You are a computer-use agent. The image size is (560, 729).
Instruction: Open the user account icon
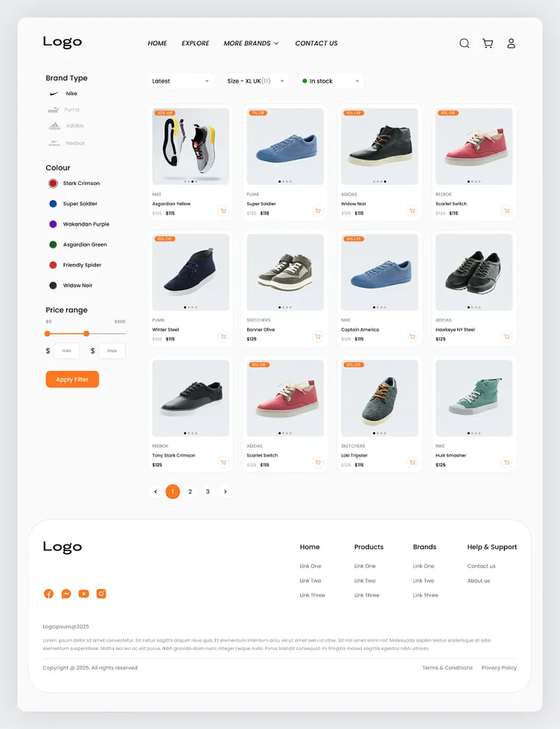pos(511,43)
